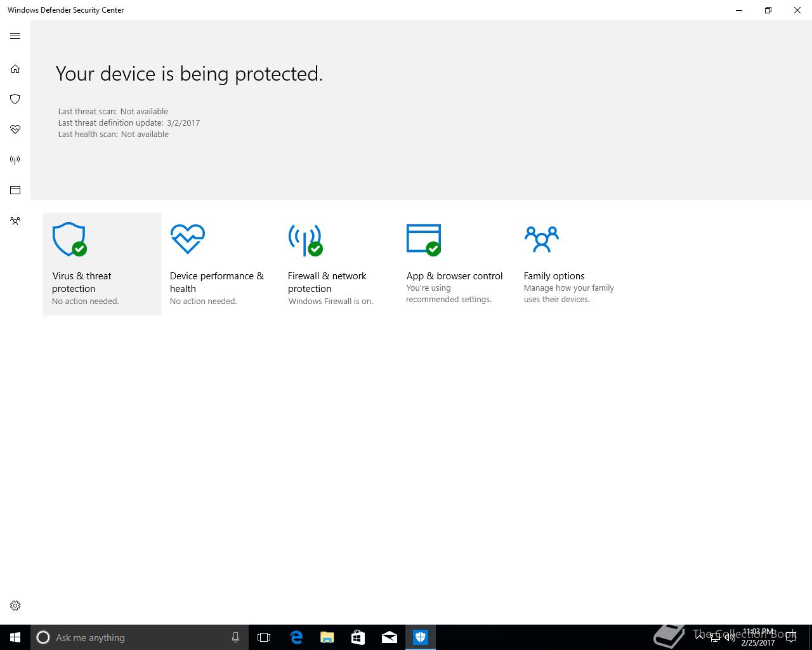Restore down the Security Center window
The height and width of the screenshot is (650, 812).
click(768, 10)
